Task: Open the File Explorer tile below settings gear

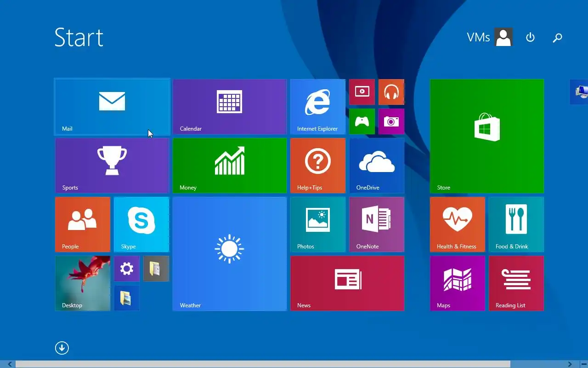Action: 127,298
